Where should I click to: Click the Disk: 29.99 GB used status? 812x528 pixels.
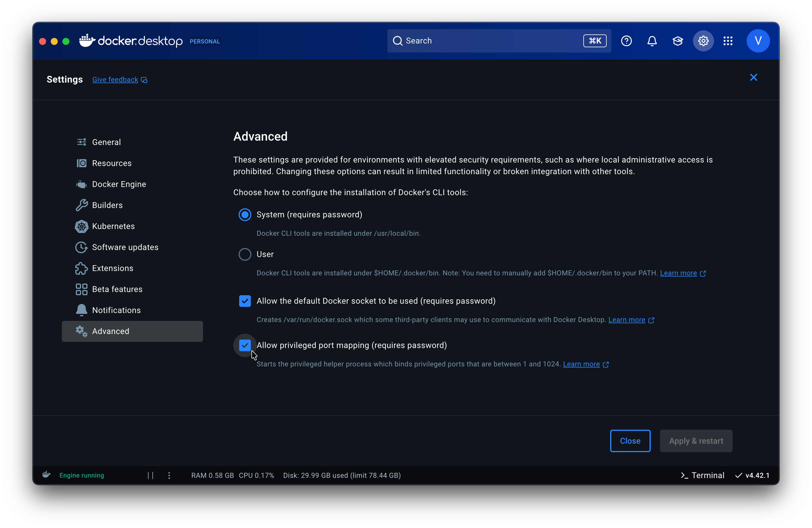tap(342, 475)
